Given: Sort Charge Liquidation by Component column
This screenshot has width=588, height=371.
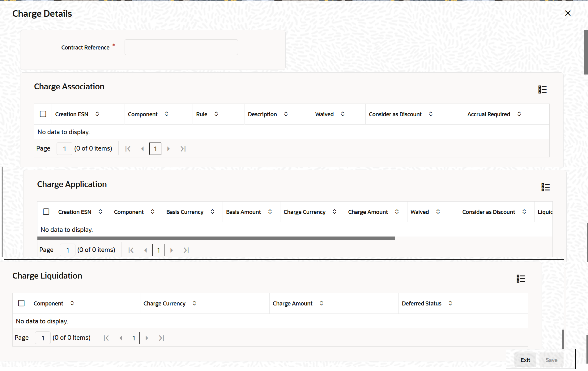Looking at the screenshot, I should pyautogui.click(x=72, y=303).
